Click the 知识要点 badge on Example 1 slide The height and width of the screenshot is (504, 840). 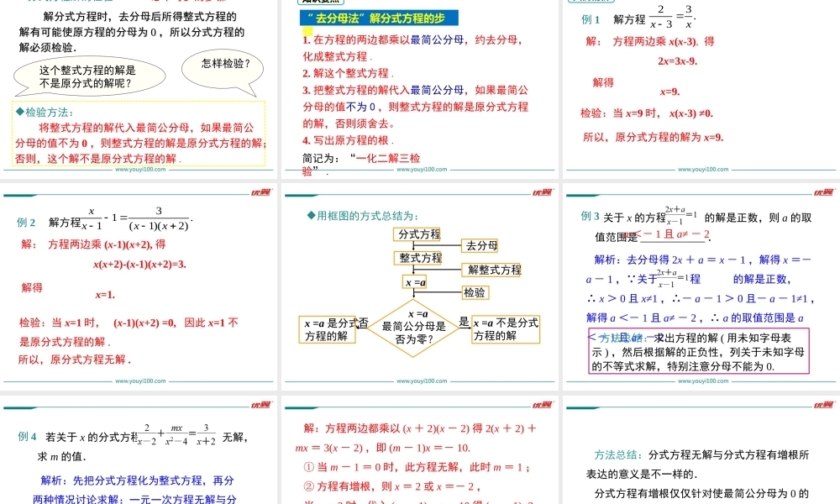click(x=591, y=3)
